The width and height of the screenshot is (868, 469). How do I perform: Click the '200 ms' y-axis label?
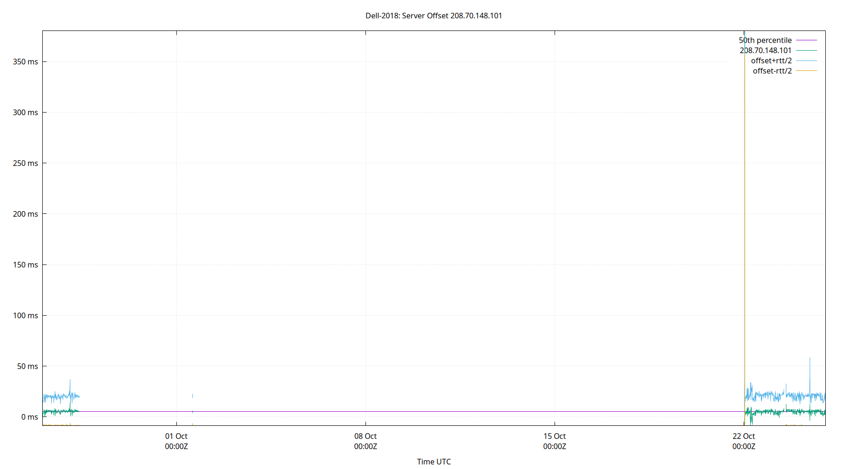[25, 214]
